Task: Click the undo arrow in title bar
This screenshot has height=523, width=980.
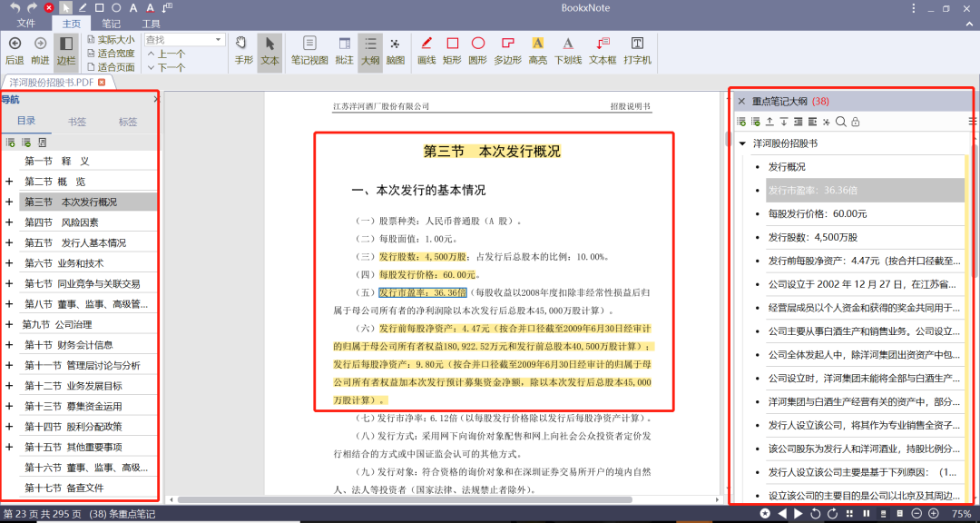Action: [x=15, y=7]
